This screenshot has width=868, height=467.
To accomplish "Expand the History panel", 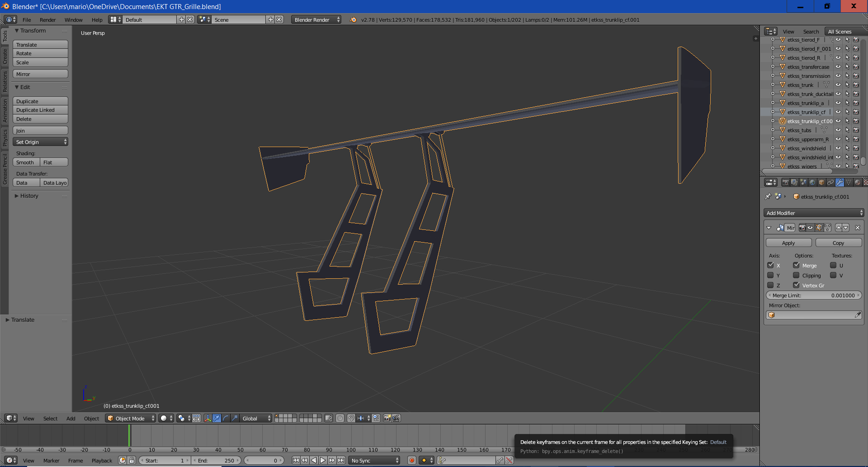I will coord(29,196).
